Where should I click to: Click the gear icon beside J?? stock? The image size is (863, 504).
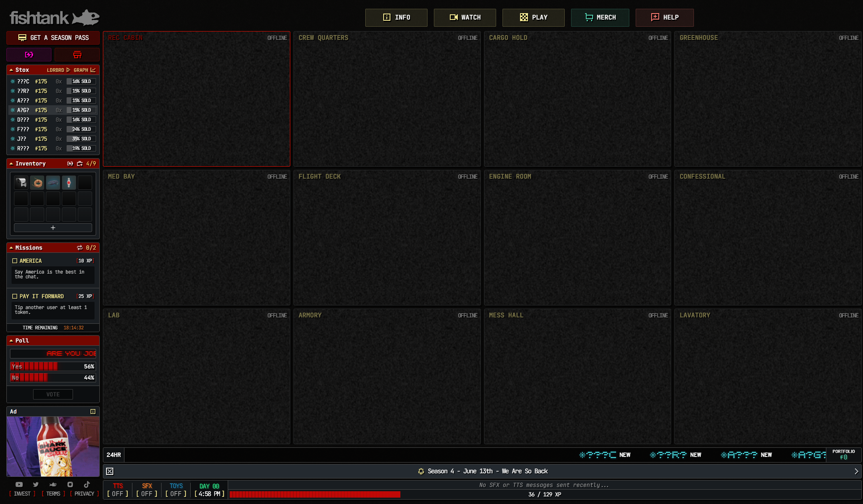(x=13, y=139)
